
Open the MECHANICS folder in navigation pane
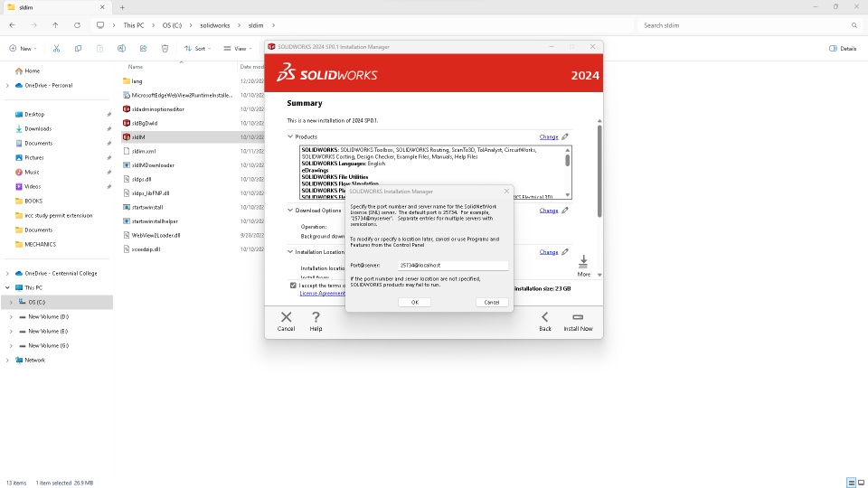tap(40, 244)
